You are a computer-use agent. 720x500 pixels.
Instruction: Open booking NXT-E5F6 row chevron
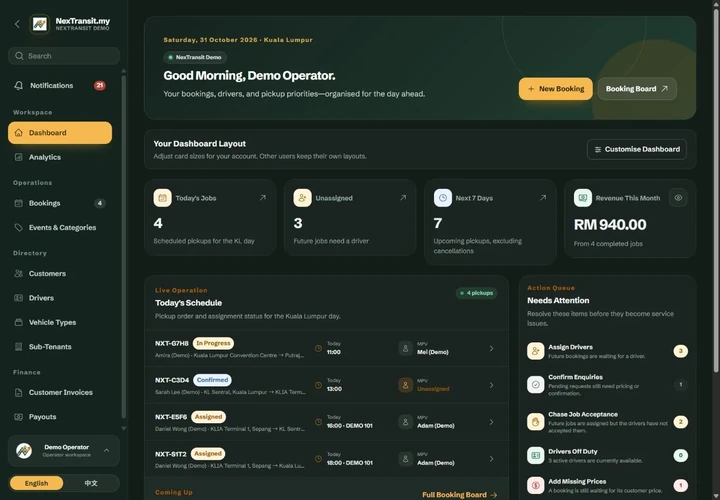click(x=491, y=422)
